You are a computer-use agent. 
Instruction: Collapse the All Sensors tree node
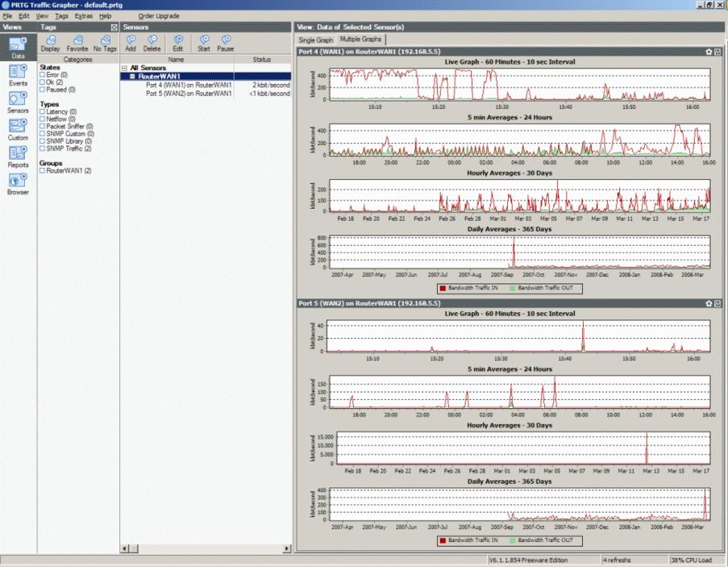(x=124, y=68)
